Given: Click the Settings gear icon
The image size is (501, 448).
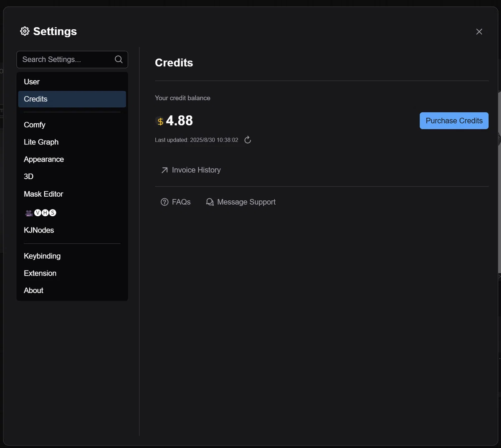Looking at the screenshot, I should tap(25, 31).
